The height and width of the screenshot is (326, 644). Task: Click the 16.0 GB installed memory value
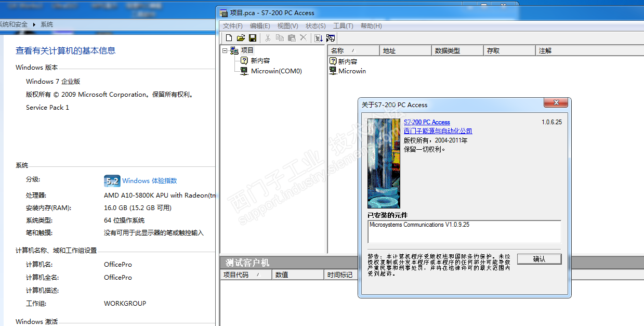click(138, 208)
